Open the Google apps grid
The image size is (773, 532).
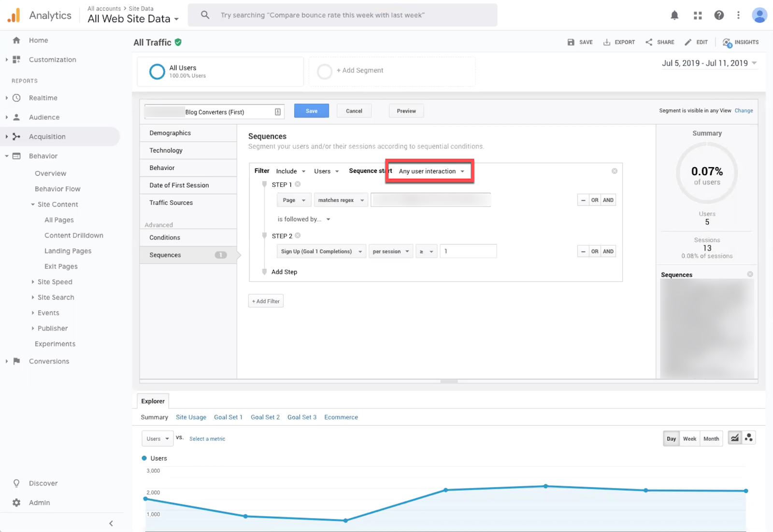click(x=697, y=15)
